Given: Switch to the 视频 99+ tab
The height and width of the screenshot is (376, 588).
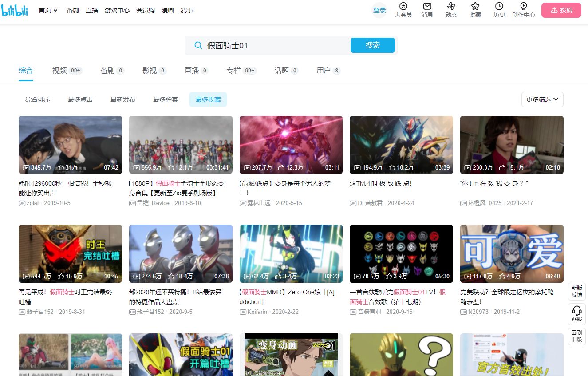Looking at the screenshot, I should (67, 71).
